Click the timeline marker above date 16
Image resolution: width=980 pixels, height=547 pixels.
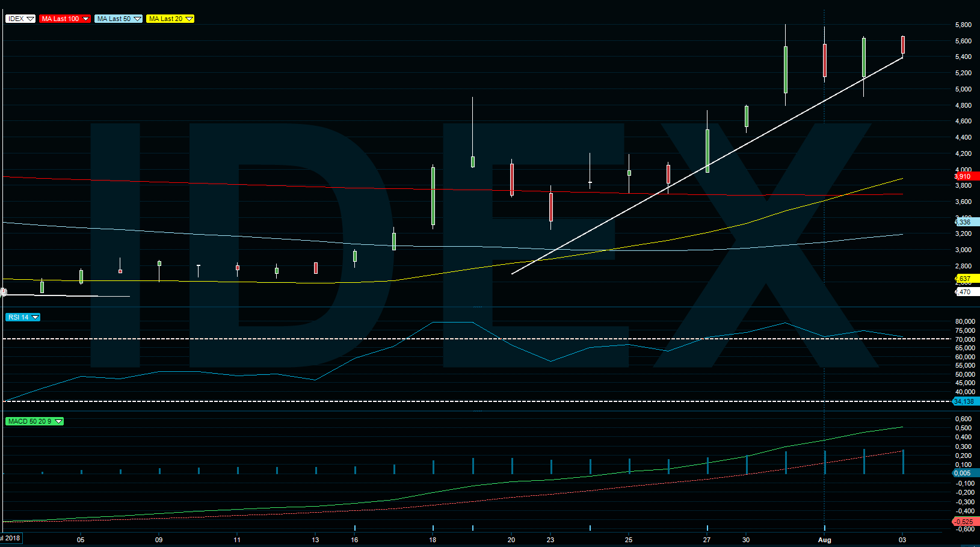click(x=355, y=528)
